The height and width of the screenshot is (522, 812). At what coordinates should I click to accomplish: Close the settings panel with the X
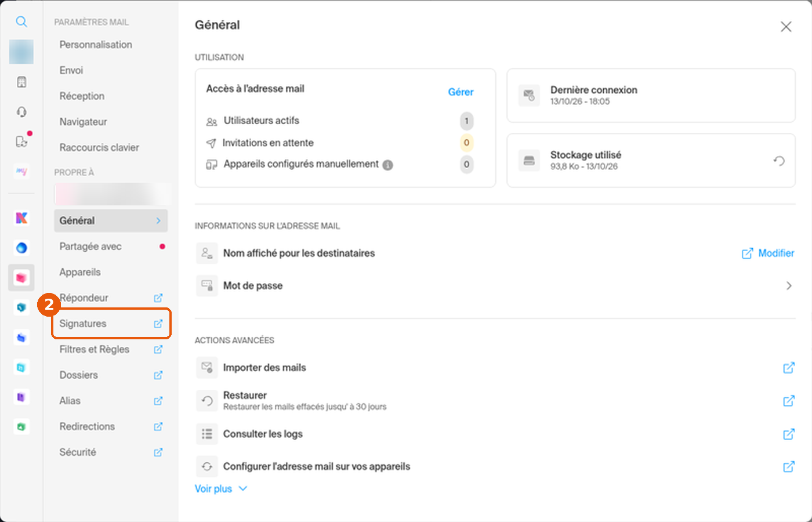786,27
